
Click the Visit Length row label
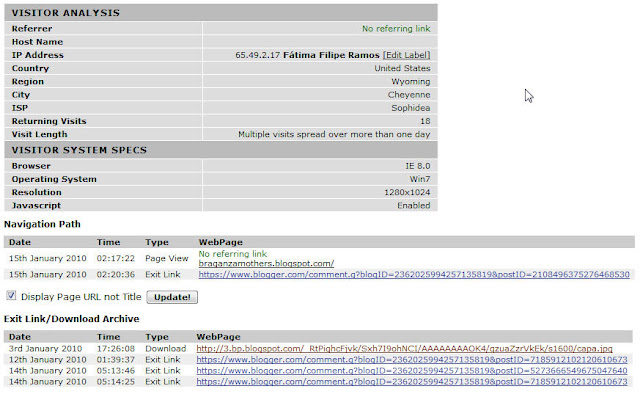(x=39, y=134)
